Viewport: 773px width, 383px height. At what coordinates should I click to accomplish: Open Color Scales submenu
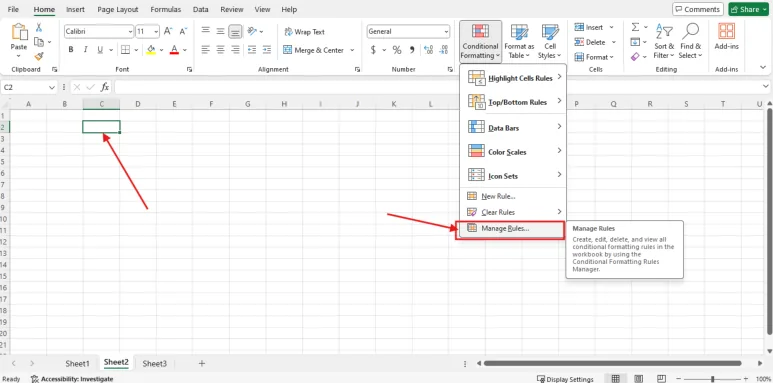(x=513, y=152)
